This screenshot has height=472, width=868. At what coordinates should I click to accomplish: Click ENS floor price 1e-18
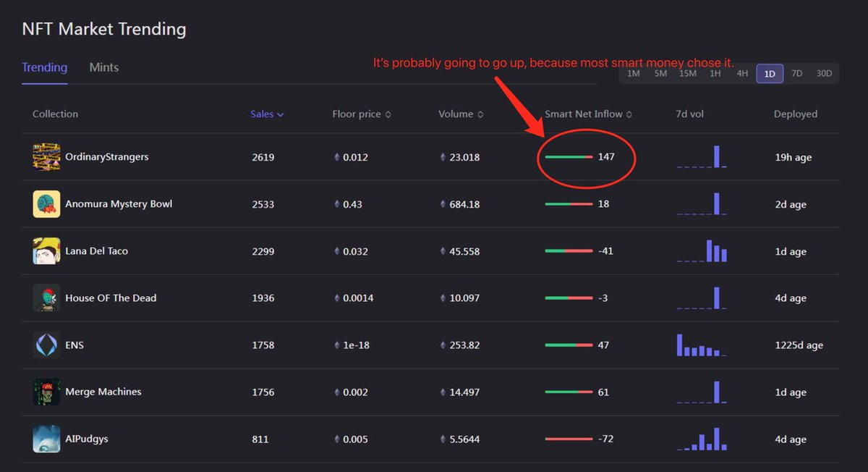click(x=356, y=345)
